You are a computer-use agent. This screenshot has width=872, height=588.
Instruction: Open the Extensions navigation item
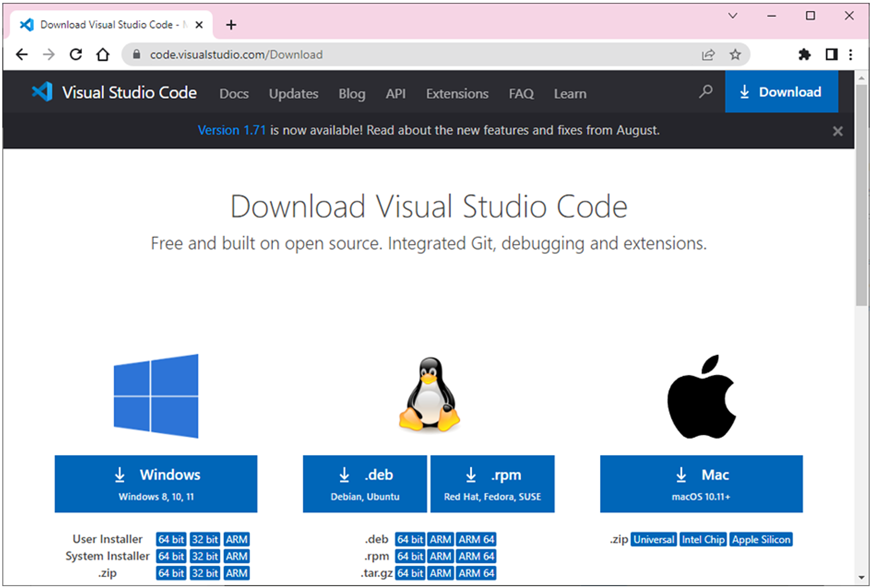point(457,93)
